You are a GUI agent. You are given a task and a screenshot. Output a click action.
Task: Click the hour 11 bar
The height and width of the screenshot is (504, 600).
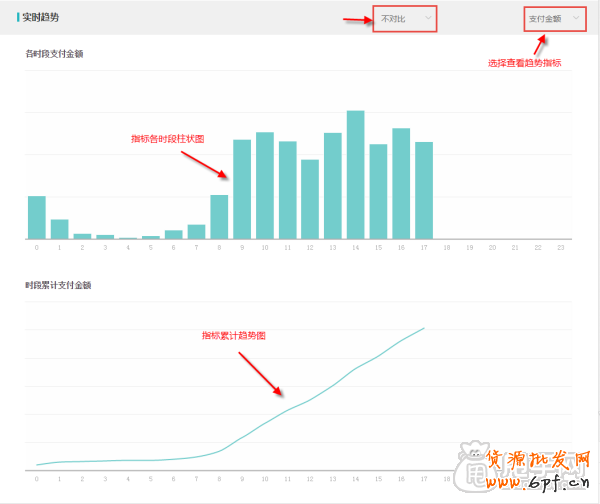point(288,190)
